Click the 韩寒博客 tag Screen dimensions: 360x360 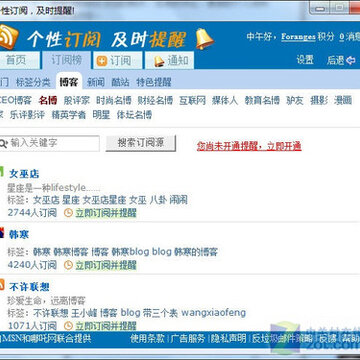click(71, 252)
